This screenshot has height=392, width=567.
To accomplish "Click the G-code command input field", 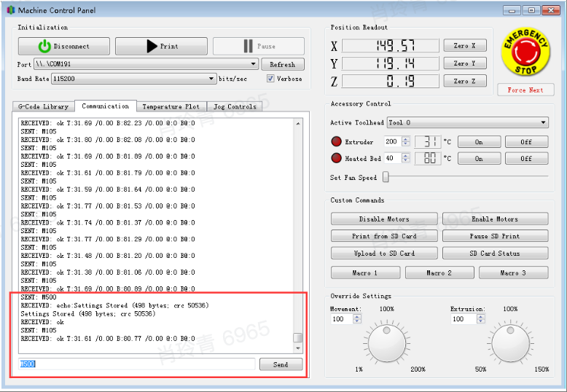I will (136, 364).
